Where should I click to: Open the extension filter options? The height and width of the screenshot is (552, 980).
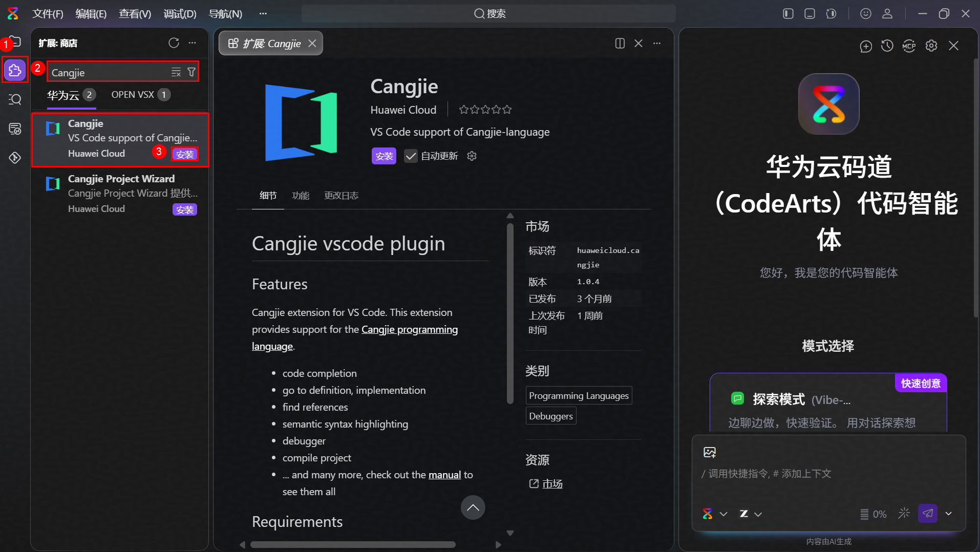191,72
